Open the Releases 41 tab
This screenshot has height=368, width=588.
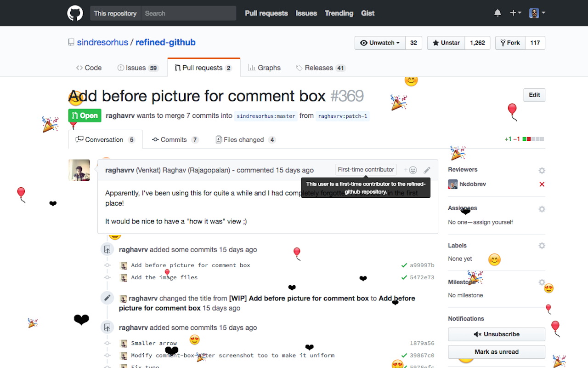[321, 68]
